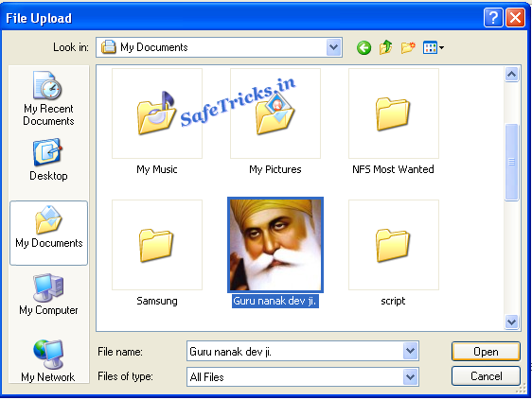Click the vertical scrollbar thumb
The height and width of the screenshot is (400, 532).
[511, 162]
